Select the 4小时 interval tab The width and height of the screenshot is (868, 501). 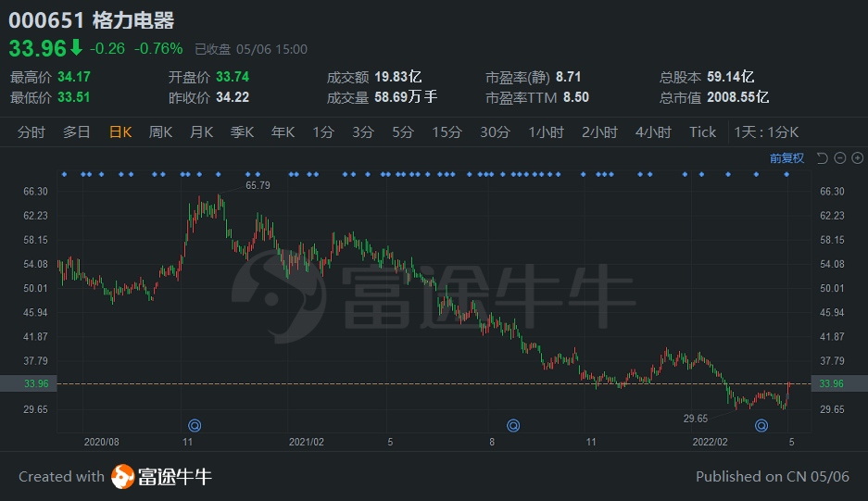coord(653,132)
